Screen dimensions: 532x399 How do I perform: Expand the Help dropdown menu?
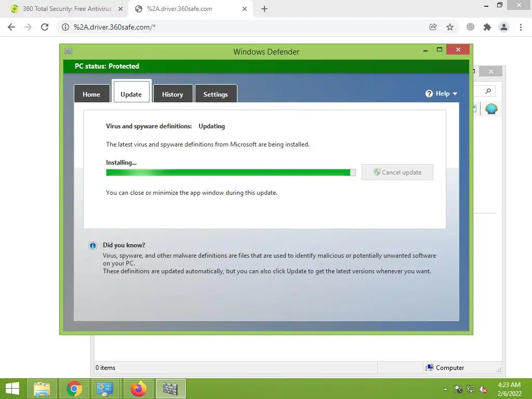point(442,94)
